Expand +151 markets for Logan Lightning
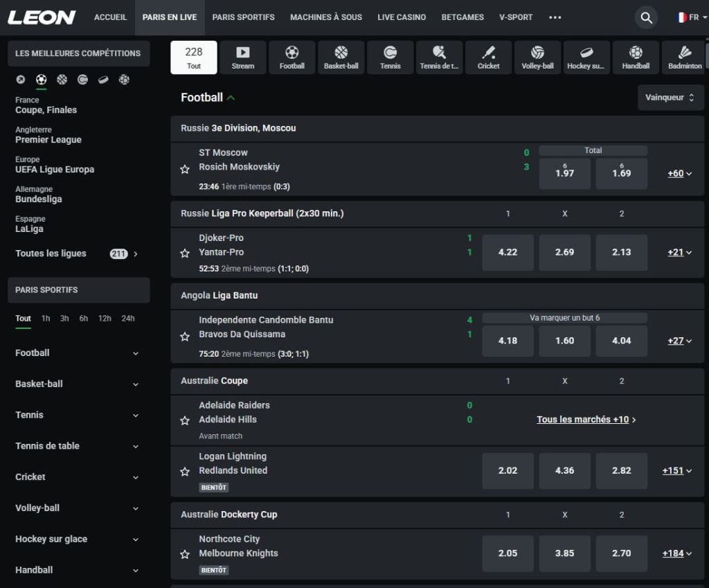 pos(677,471)
